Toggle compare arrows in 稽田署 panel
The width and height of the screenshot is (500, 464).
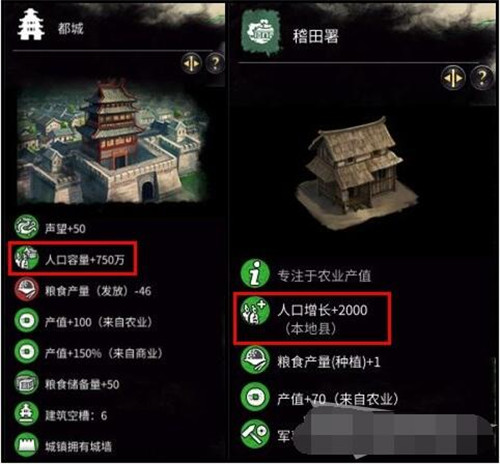(453, 78)
